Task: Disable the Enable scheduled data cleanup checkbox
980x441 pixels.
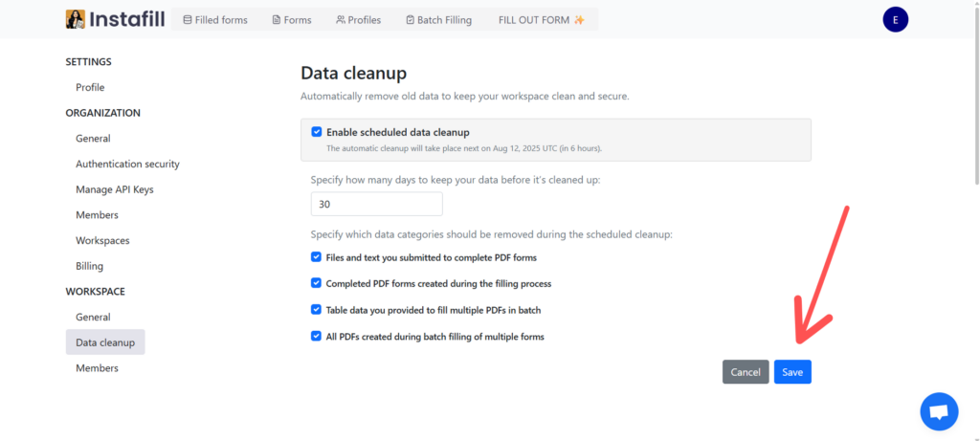Action: click(316, 132)
